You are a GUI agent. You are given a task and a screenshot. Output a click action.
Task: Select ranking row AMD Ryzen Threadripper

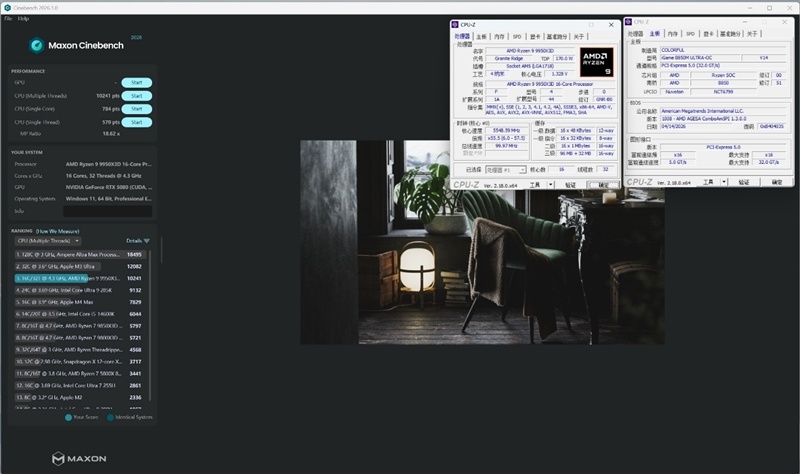[81, 350]
